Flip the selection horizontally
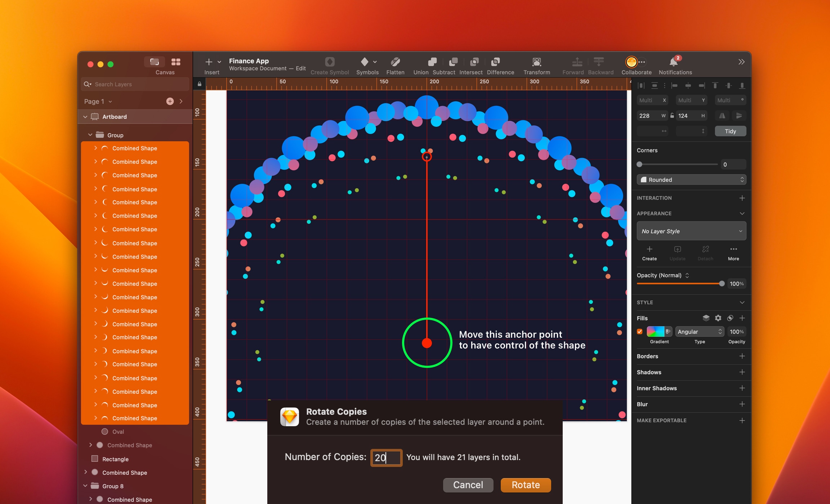This screenshot has width=830, height=504. (x=722, y=116)
